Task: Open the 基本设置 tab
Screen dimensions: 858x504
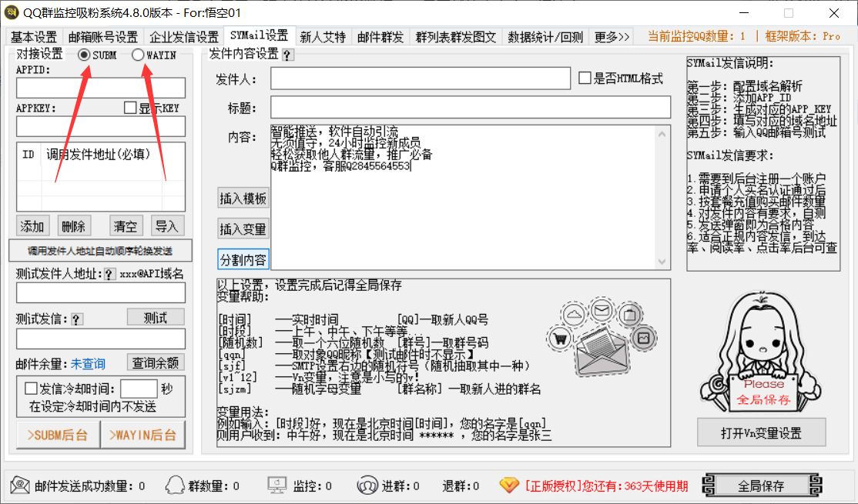Action: pyautogui.click(x=34, y=37)
